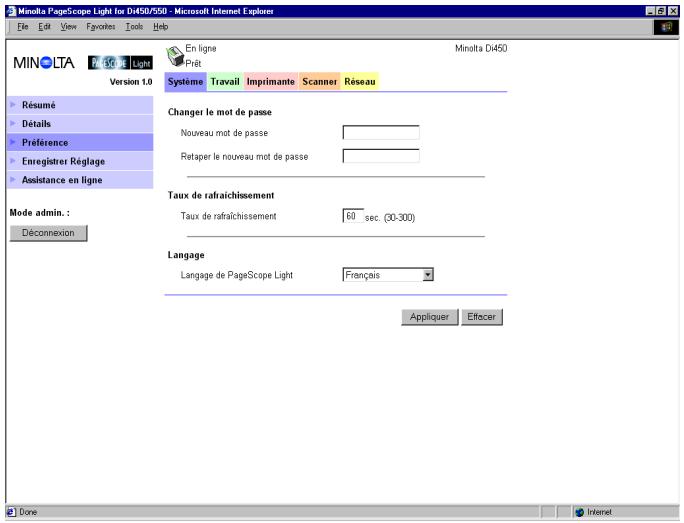Click the Appliquer button
The height and width of the screenshot is (523, 684).
[x=429, y=317]
